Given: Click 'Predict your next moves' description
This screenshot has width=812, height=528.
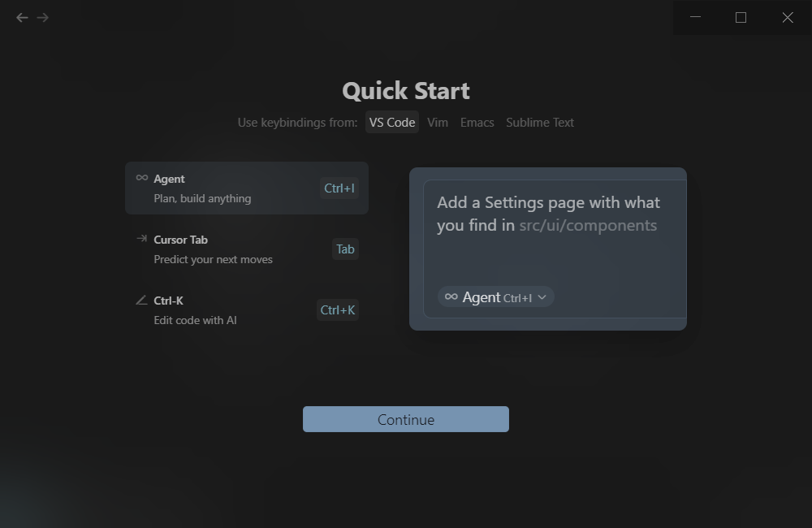Looking at the screenshot, I should [213, 259].
